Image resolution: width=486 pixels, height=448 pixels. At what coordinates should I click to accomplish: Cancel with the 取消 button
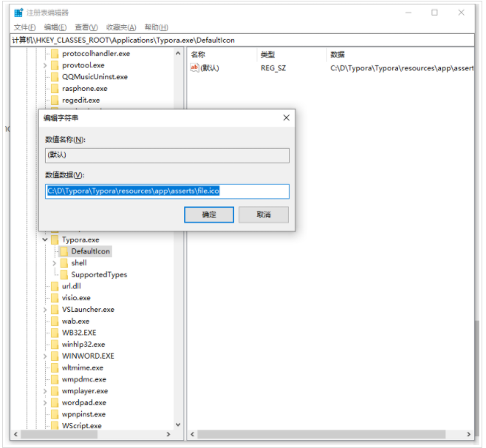click(x=264, y=214)
